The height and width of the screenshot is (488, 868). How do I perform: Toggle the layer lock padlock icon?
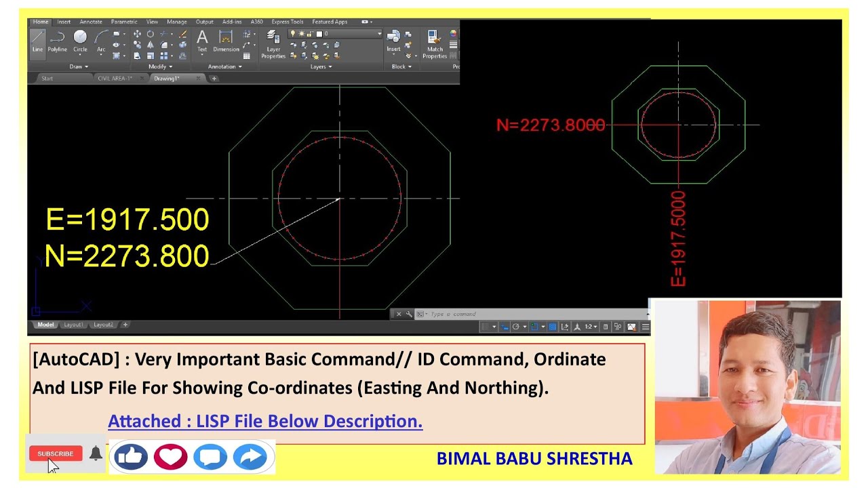tap(309, 34)
